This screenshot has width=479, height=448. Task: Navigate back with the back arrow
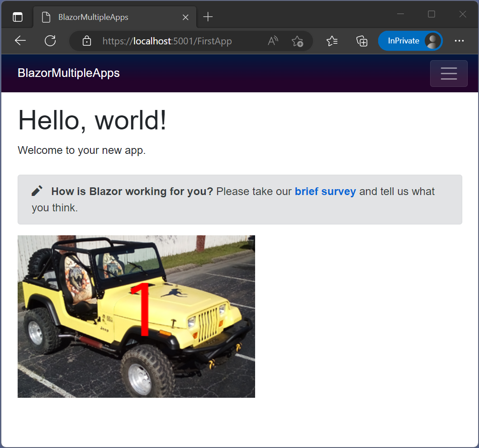[20, 41]
